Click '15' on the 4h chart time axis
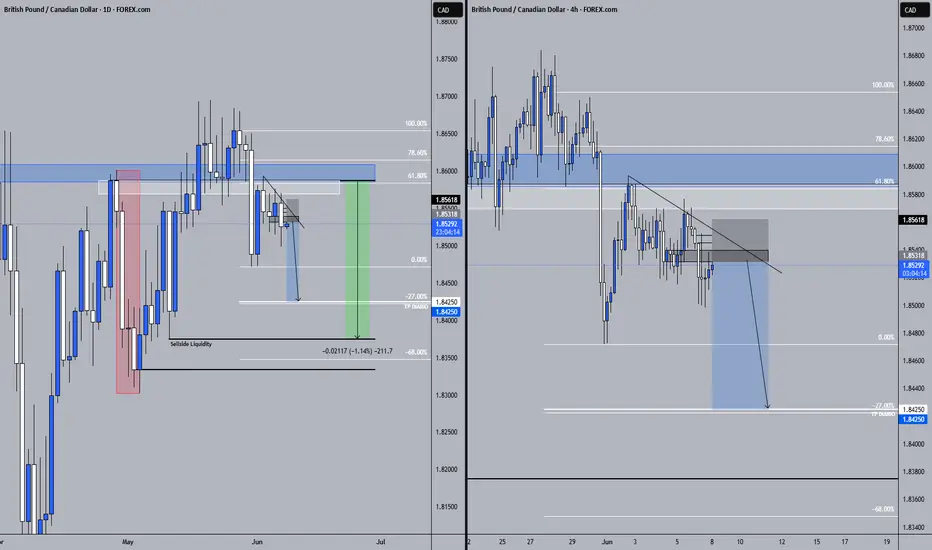Screen dimensions: 932x550 click(817, 542)
